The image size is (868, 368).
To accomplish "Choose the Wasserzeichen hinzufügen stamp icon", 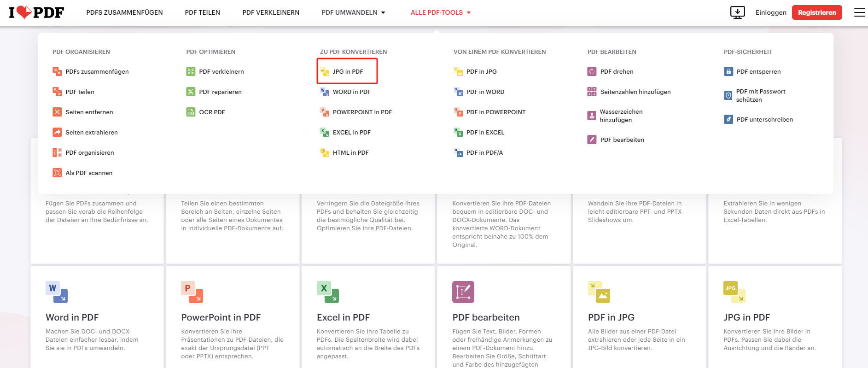I will [592, 116].
